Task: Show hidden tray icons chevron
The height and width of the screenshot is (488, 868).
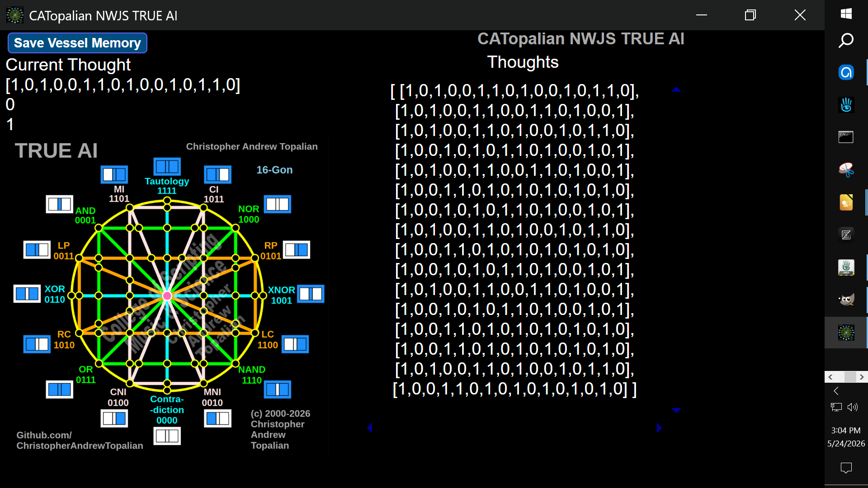Action: point(836,391)
